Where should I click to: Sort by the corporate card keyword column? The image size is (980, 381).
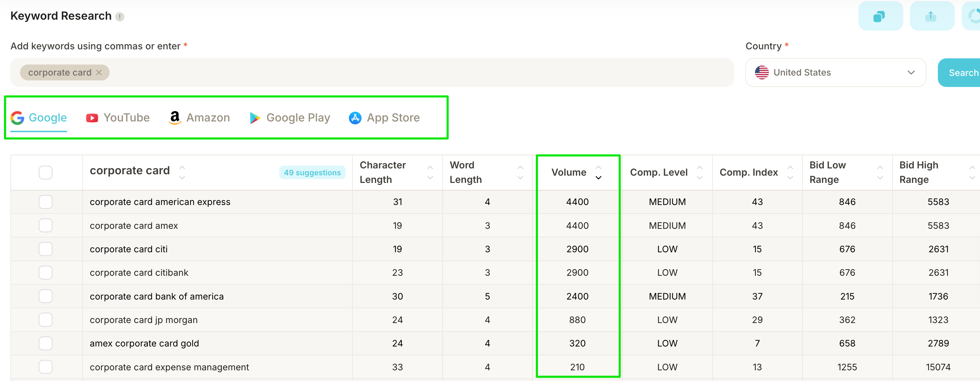click(182, 173)
